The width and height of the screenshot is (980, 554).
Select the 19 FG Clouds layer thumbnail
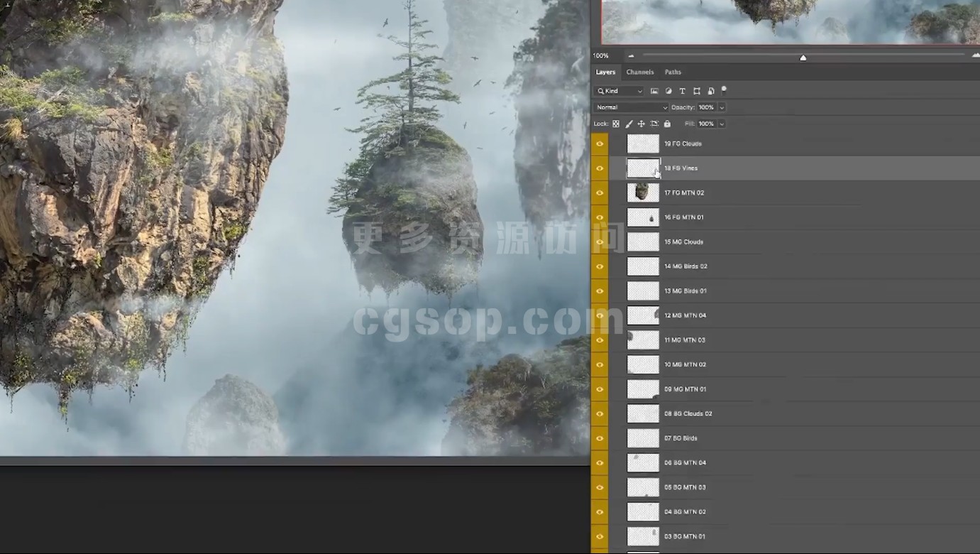(x=643, y=143)
